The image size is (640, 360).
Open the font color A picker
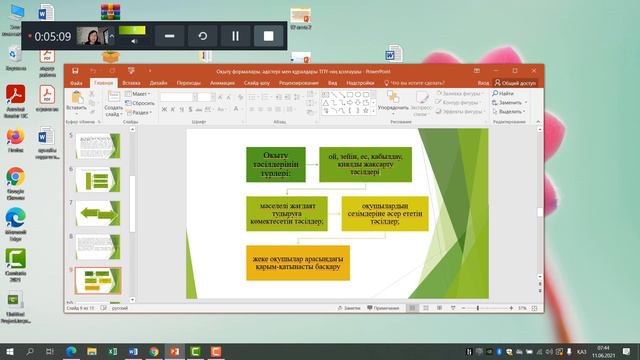[236, 109]
